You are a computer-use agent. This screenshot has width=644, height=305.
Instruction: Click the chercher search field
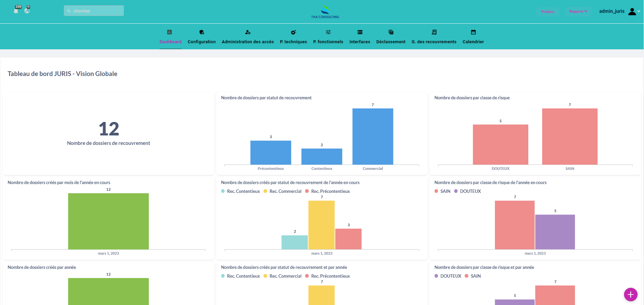coord(94,11)
